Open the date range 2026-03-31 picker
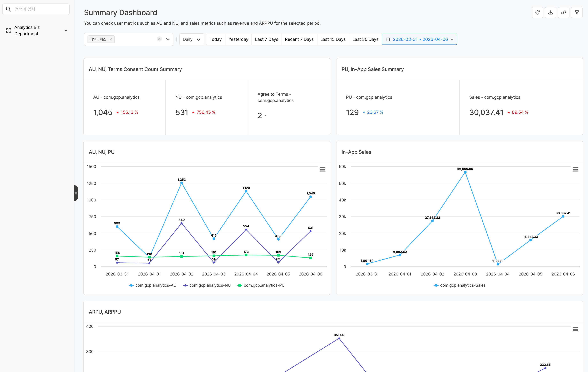Viewport: 588px width, 372px height. (x=419, y=39)
